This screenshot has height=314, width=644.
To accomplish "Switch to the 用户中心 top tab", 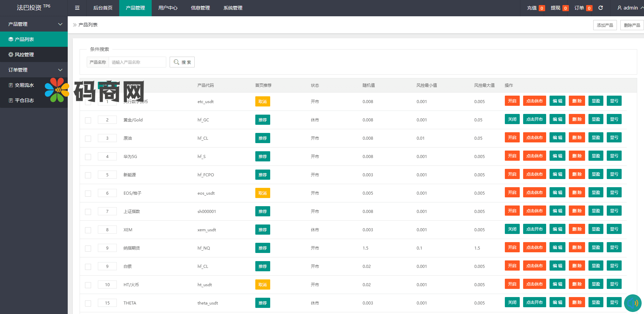I will tap(168, 8).
